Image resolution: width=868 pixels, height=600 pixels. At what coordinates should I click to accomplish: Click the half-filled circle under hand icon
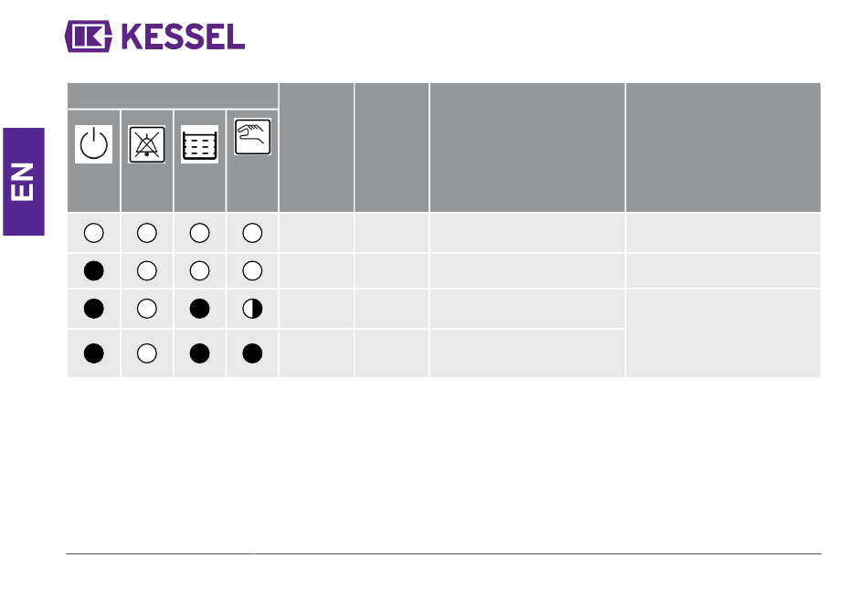pyautogui.click(x=252, y=309)
